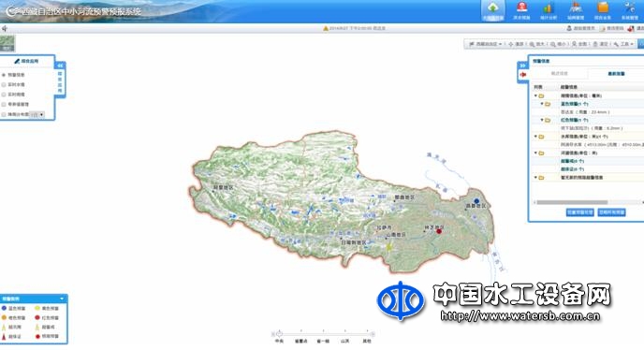The width and height of the screenshot is (644, 350).
Task: Click the blue warning marker on map
Action: pyautogui.click(x=476, y=201)
